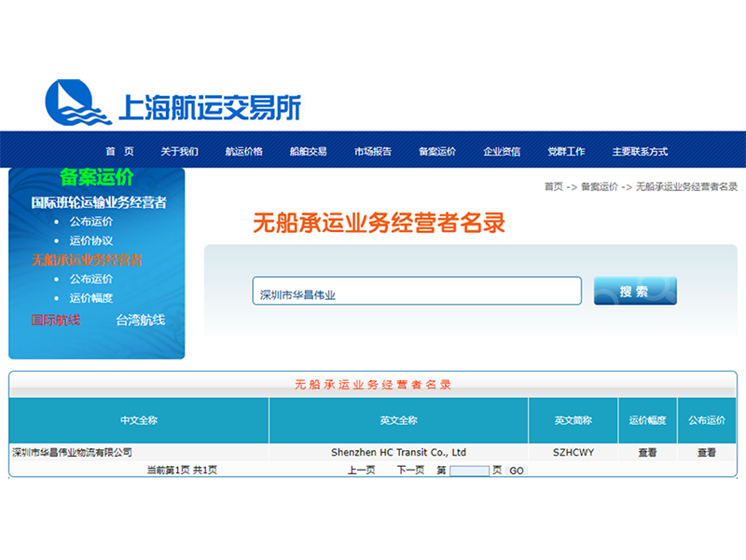Click the 英文简称 column header
This screenshot has height=560, width=746.
(573, 420)
